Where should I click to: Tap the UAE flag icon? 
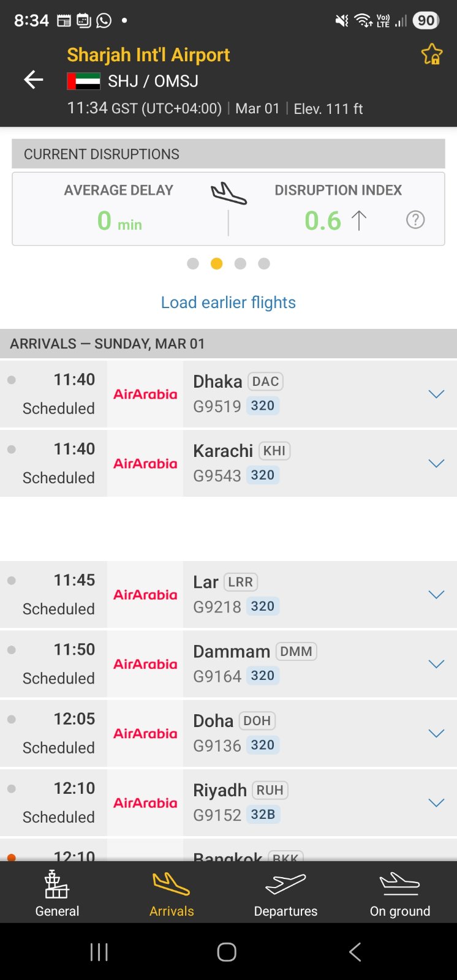tap(84, 81)
